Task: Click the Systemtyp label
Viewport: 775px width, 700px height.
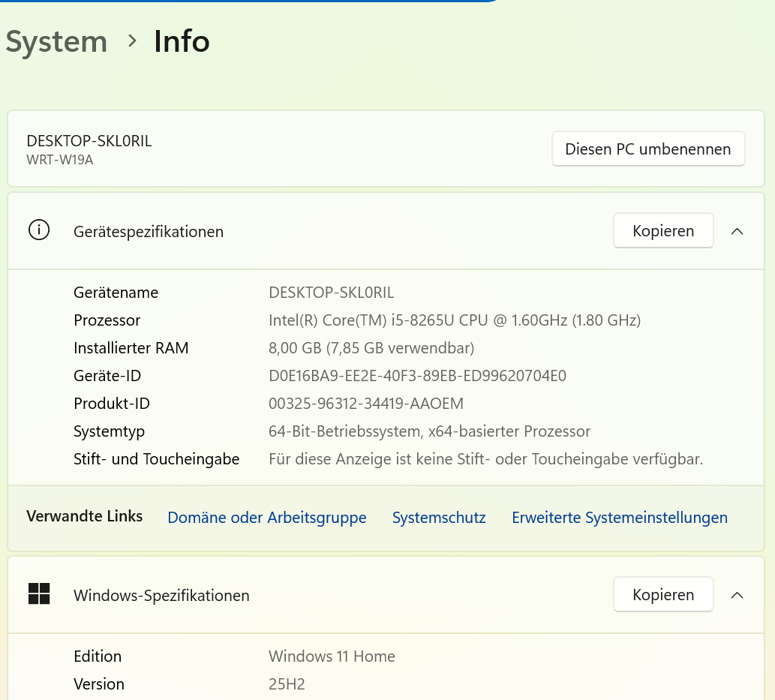Action: [x=110, y=431]
